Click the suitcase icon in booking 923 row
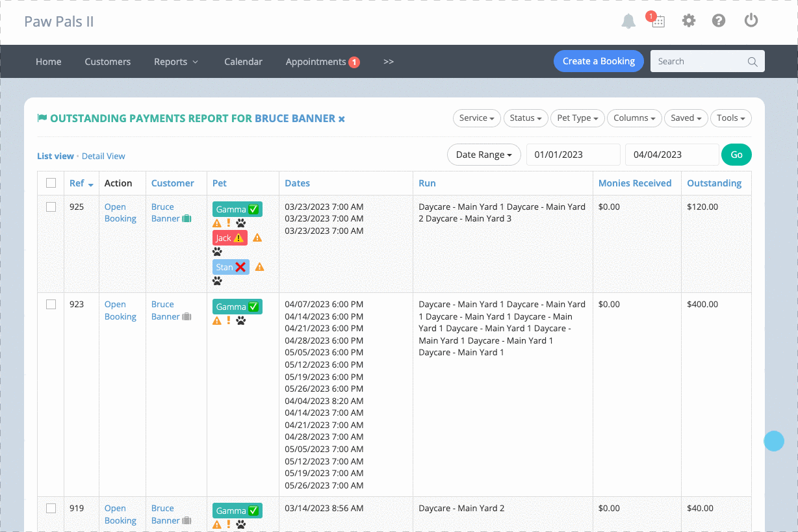798x532 pixels. [187, 317]
